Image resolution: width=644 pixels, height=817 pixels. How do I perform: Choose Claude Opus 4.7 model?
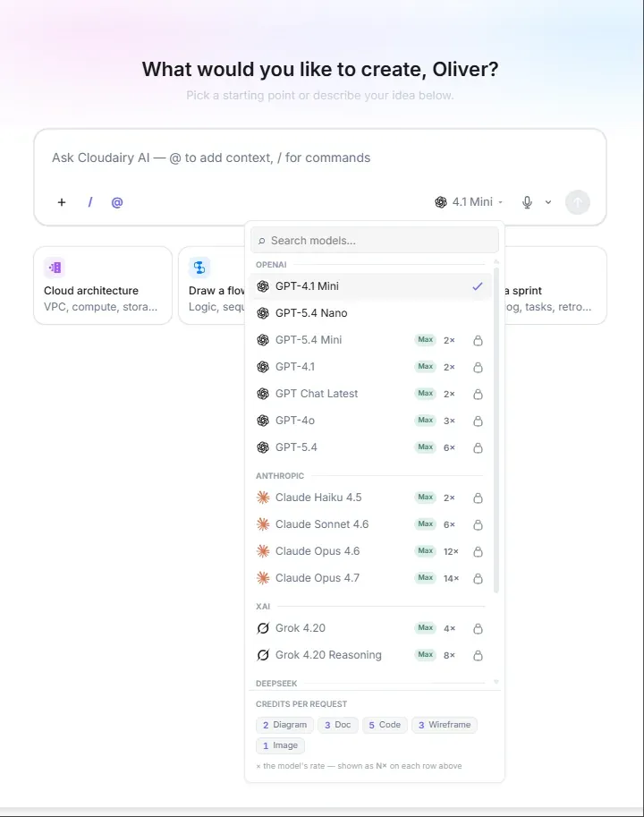(370, 578)
